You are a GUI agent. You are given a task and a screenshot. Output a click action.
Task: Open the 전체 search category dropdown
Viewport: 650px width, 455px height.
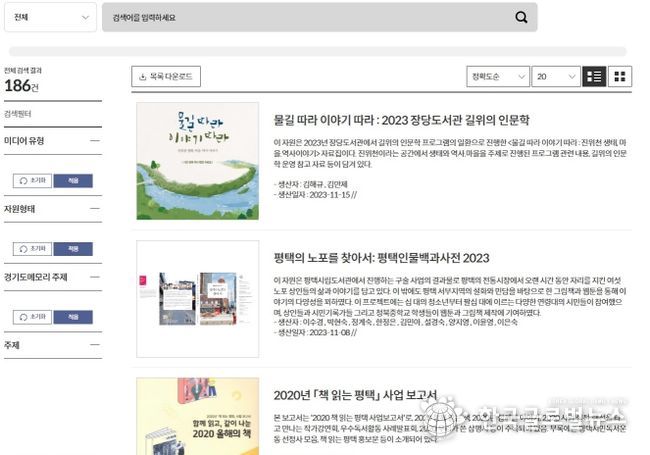click(x=51, y=17)
